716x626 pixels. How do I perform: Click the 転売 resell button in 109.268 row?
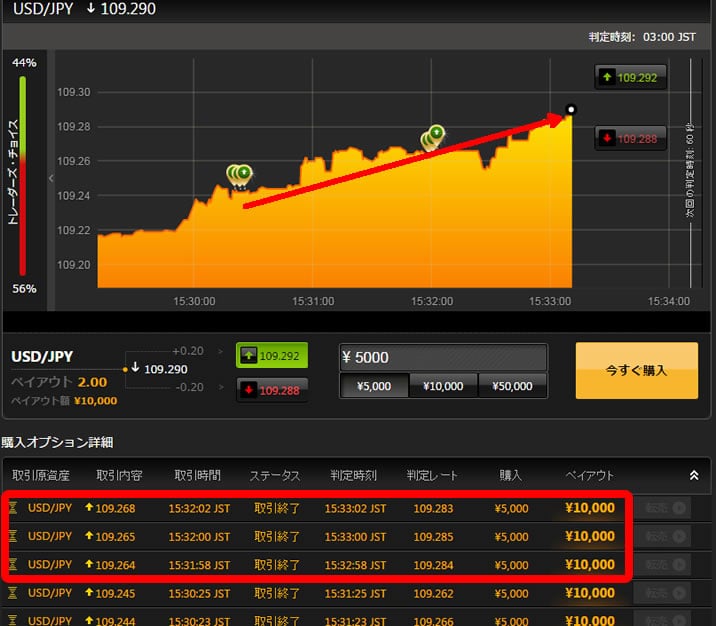[662, 508]
